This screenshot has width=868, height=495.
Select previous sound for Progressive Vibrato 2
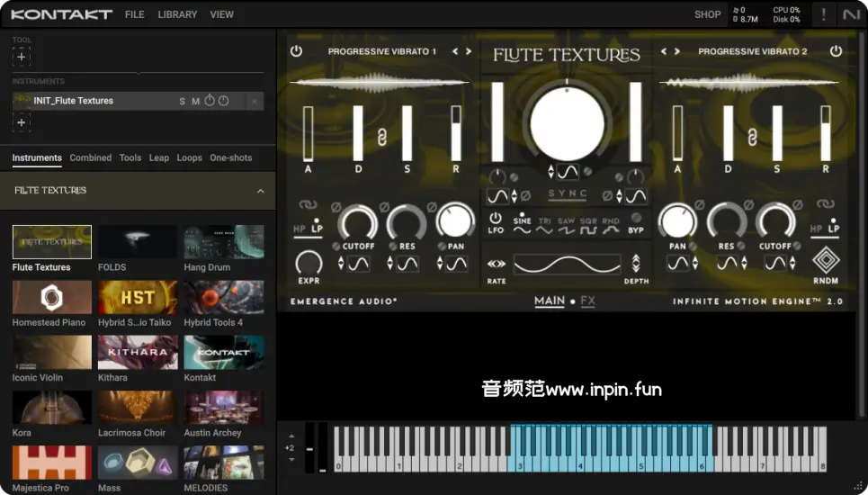coord(663,51)
